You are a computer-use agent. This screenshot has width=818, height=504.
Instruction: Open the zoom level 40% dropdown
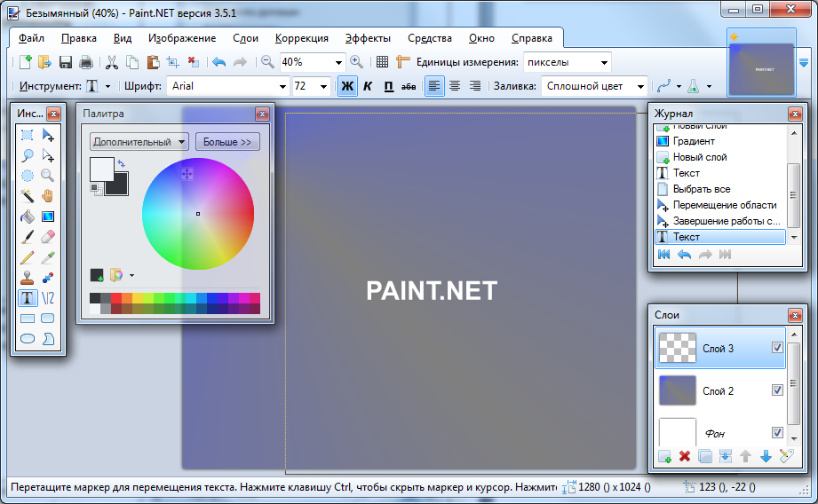pyautogui.click(x=338, y=62)
